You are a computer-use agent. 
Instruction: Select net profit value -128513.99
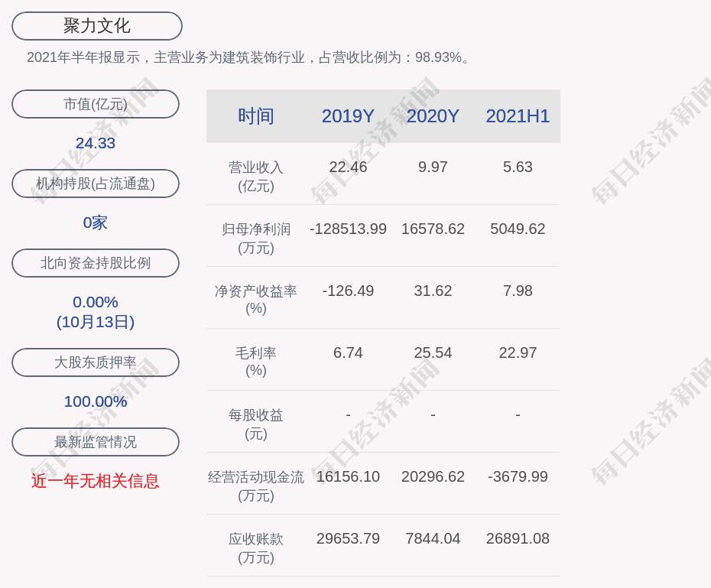(x=348, y=229)
